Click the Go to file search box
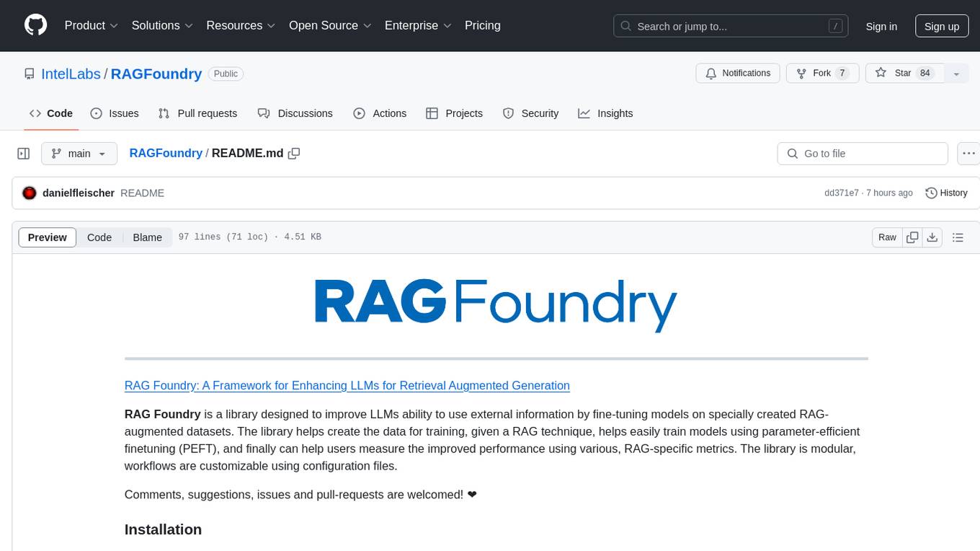980x551 pixels. [863, 154]
